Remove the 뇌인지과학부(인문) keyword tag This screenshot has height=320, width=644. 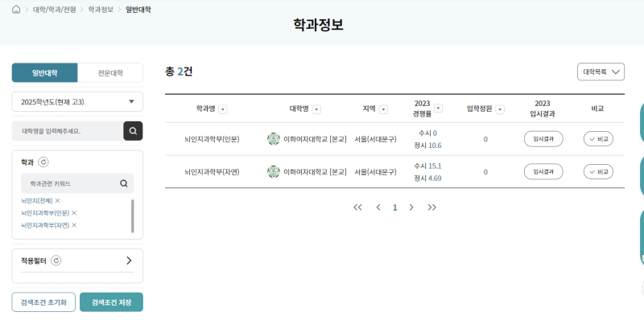click(x=74, y=212)
